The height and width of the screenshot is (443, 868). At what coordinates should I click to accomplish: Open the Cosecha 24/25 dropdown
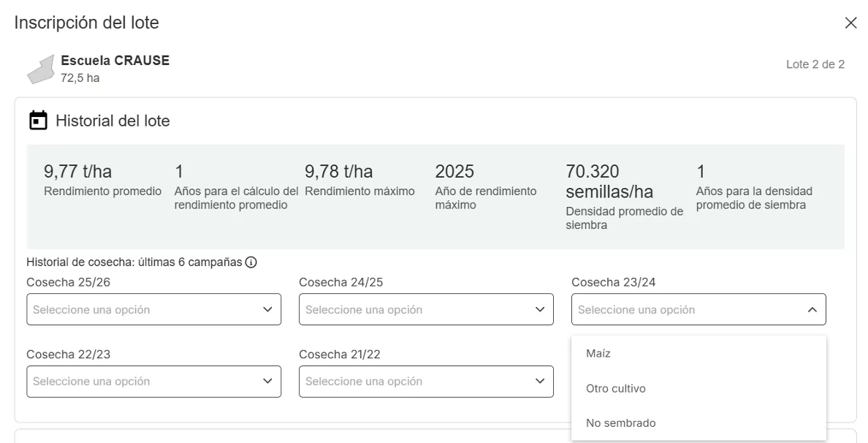(x=426, y=309)
